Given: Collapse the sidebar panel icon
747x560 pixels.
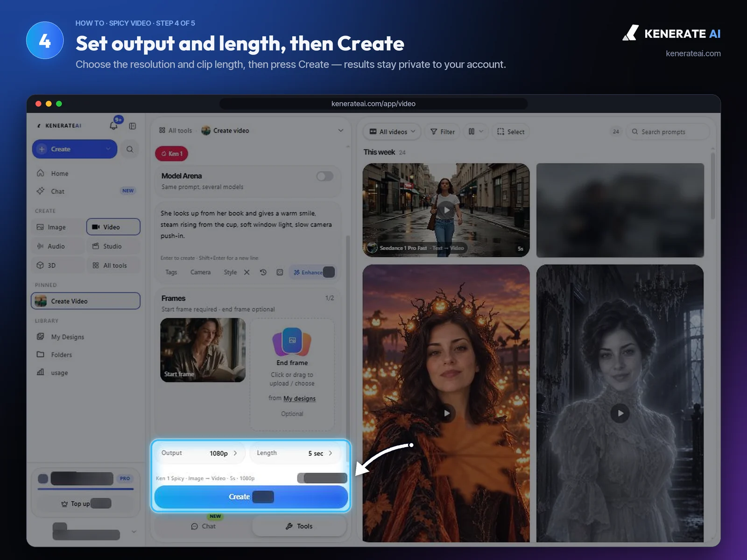Looking at the screenshot, I should pos(133,126).
